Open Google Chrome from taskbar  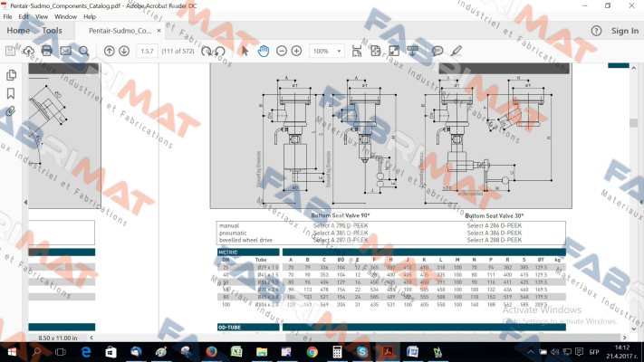point(312,352)
